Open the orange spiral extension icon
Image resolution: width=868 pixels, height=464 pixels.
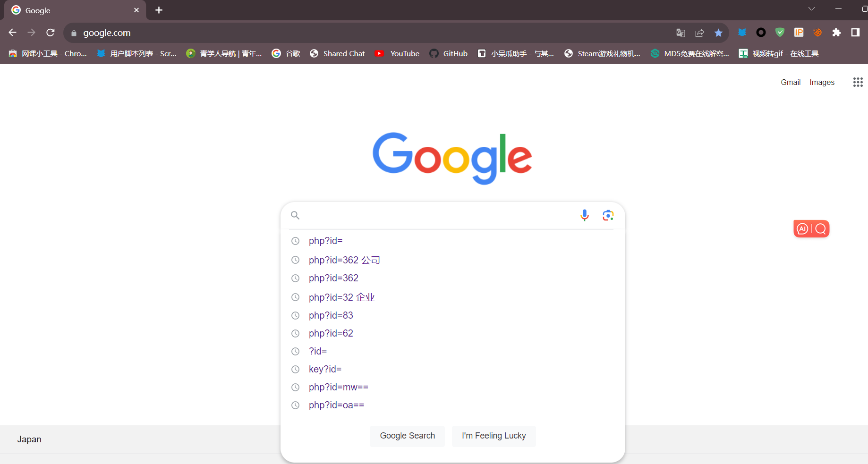(x=817, y=32)
